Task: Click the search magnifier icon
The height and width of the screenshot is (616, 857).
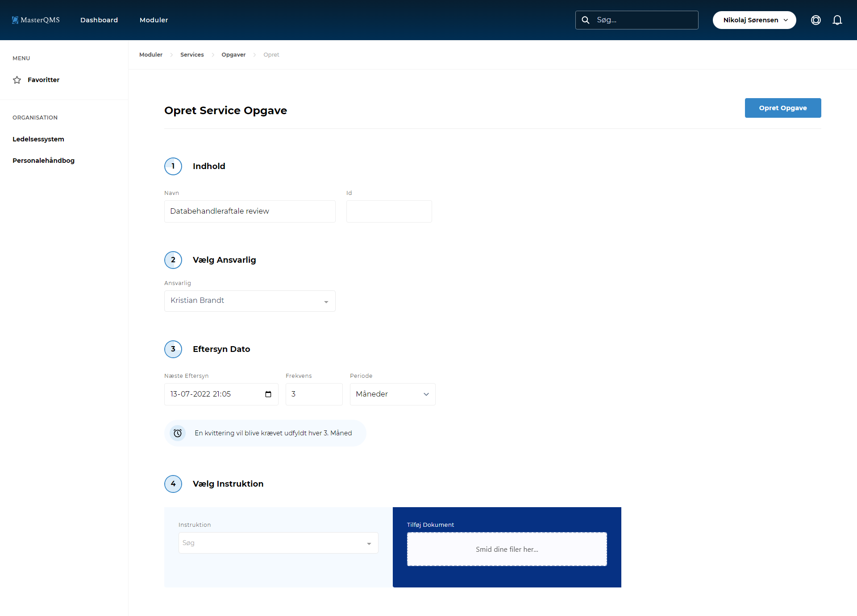Action: [x=586, y=20]
